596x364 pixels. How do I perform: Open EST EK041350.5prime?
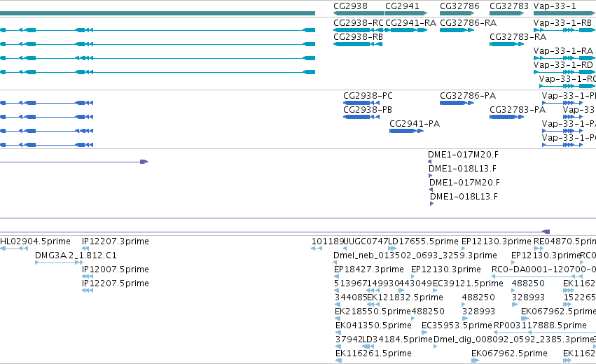coord(373,325)
